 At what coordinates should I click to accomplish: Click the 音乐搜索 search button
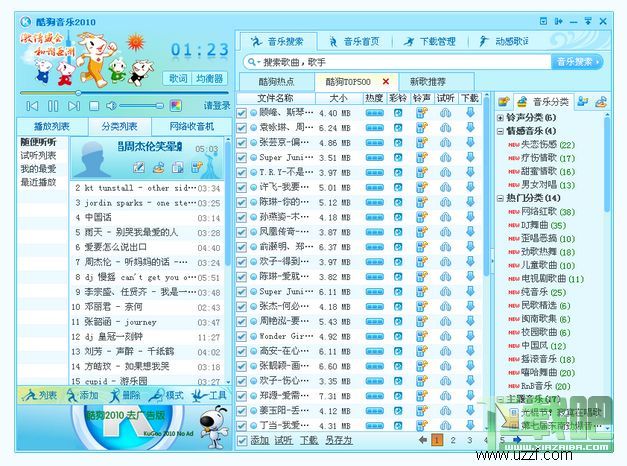pyautogui.click(x=577, y=62)
